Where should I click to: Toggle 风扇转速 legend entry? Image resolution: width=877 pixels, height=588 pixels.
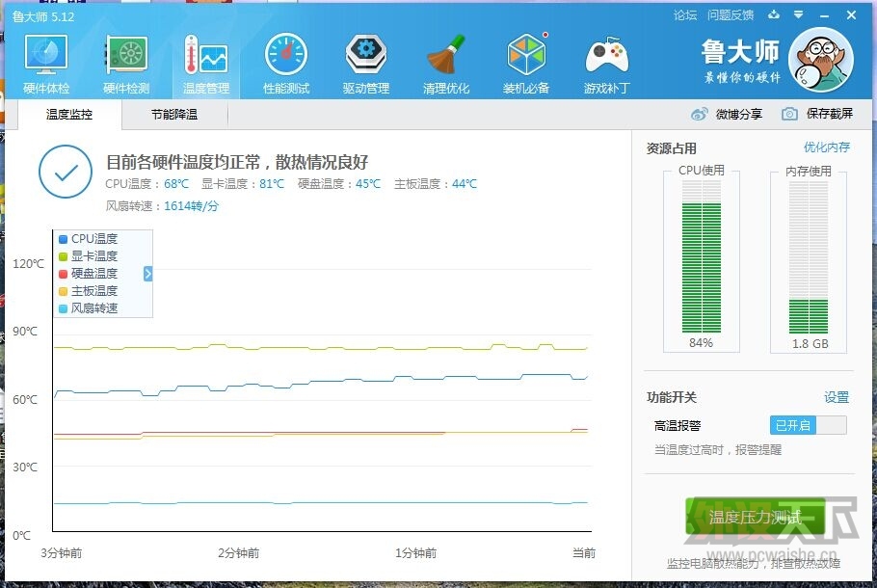point(89,308)
